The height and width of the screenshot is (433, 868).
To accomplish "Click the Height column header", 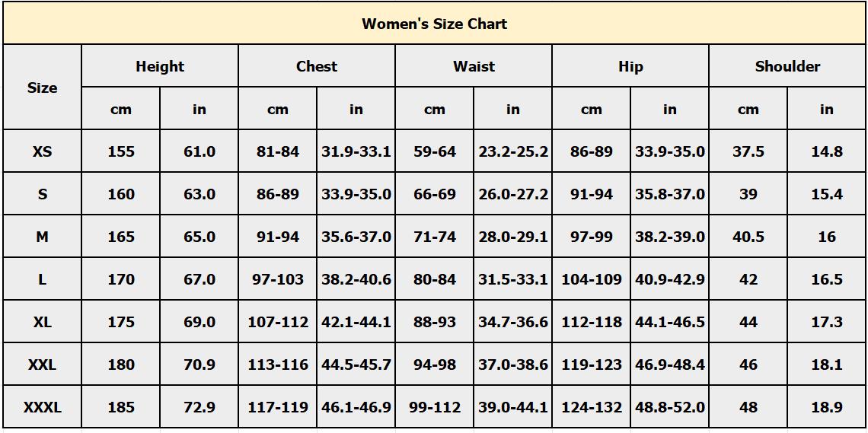I will pyautogui.click(x=160, y=66).
